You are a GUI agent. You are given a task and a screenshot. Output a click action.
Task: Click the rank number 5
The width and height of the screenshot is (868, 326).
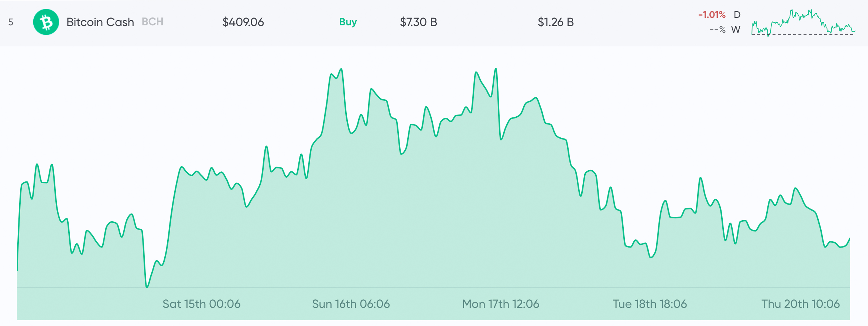11,22
